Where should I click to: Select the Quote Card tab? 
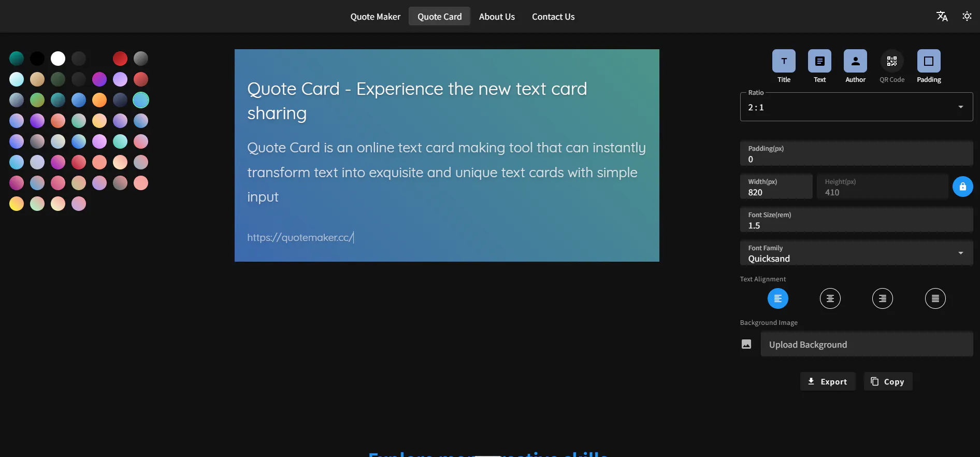click(439, 17)
